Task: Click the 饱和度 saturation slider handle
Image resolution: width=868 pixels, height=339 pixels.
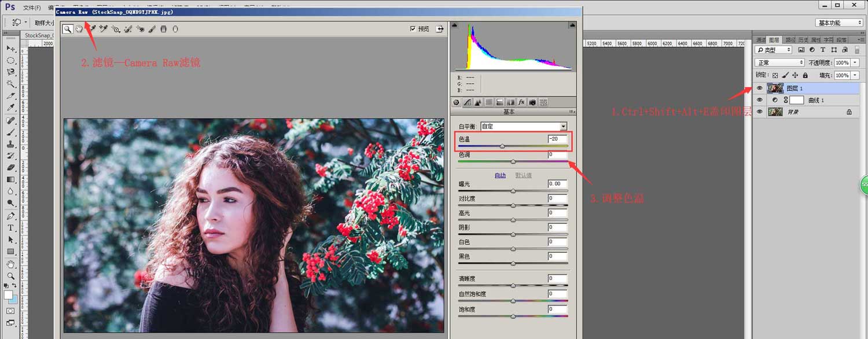Action: click(513, 316)
